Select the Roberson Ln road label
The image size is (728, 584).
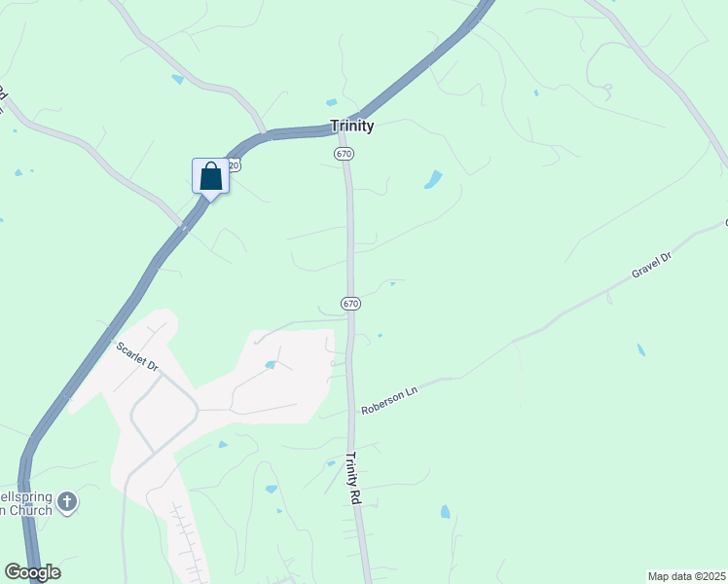coord(389,400)
